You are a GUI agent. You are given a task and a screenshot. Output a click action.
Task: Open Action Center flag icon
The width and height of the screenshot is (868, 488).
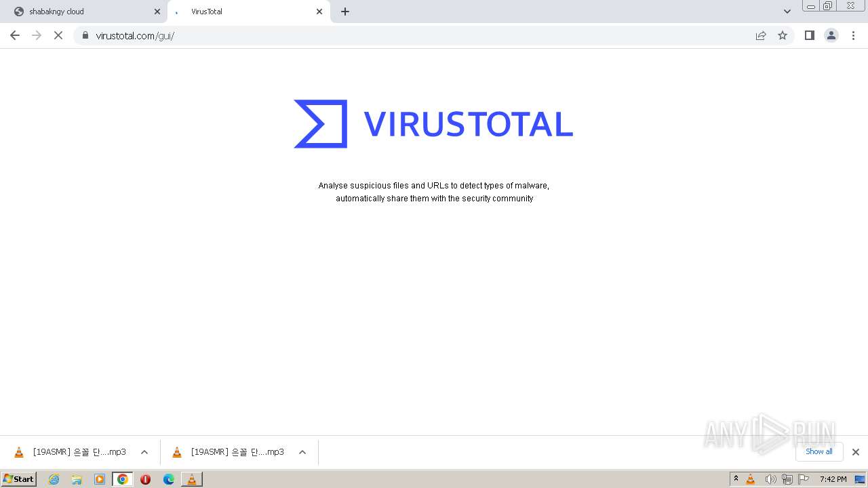pyautogui.click(x=804, y=479)
